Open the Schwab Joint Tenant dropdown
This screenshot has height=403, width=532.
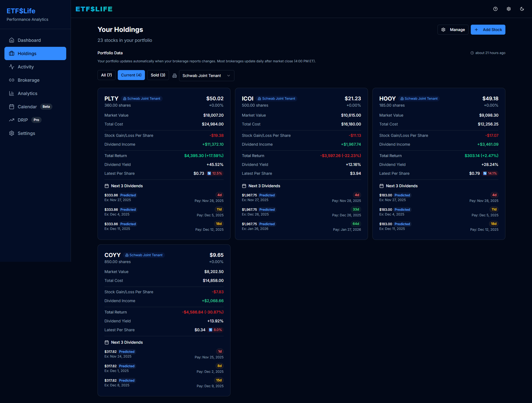206,75
